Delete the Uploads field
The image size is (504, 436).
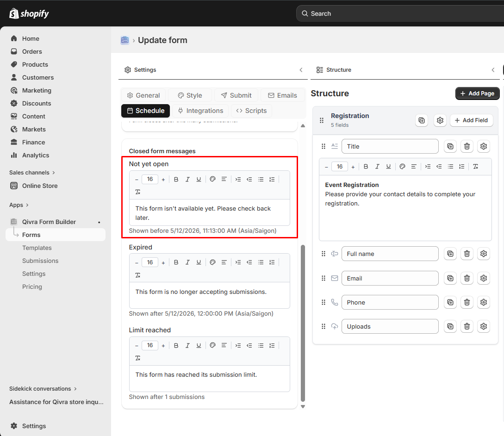coord(467,326)
